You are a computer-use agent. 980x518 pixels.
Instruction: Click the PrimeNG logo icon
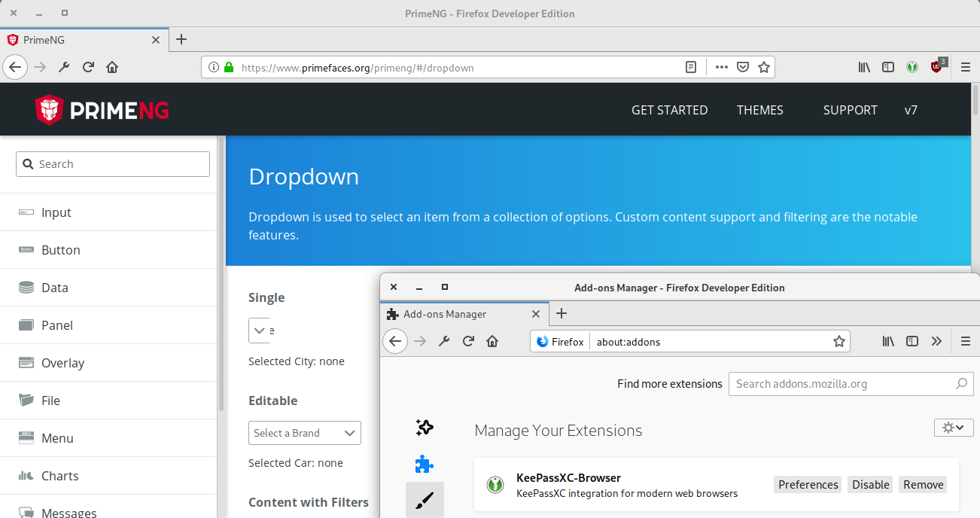pyautogui.click(x=48, y=109)
